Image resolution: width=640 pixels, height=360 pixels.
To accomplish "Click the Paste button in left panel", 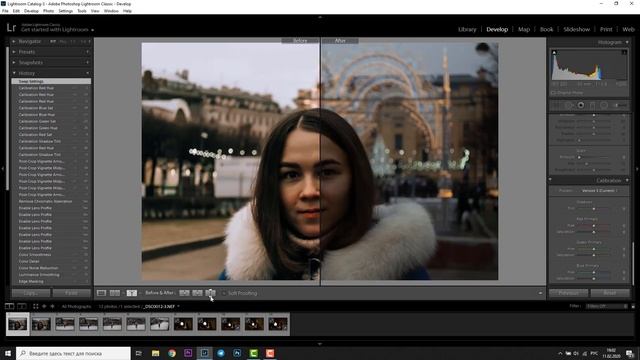I will point(71,293).
